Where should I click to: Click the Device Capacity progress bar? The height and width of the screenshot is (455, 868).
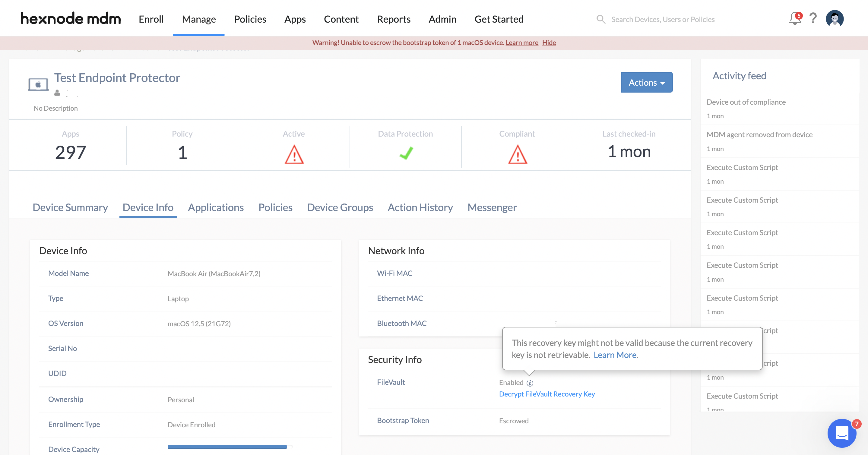(230, 447)
